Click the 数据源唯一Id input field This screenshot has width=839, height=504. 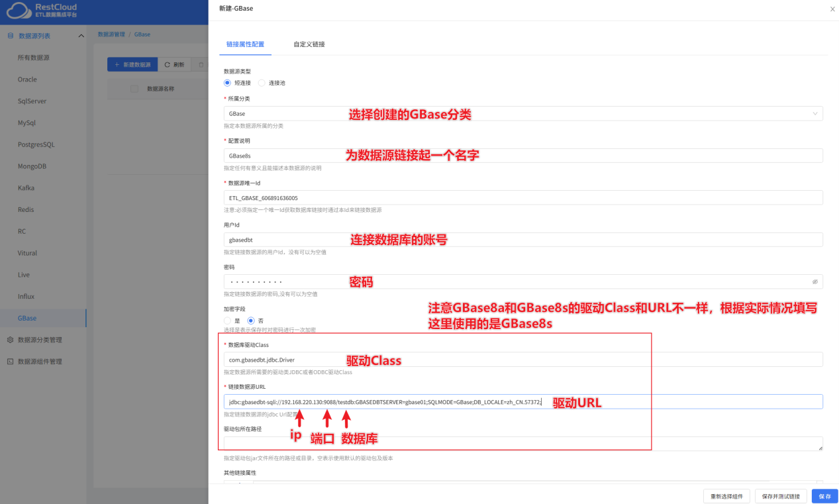pos(523,197)
